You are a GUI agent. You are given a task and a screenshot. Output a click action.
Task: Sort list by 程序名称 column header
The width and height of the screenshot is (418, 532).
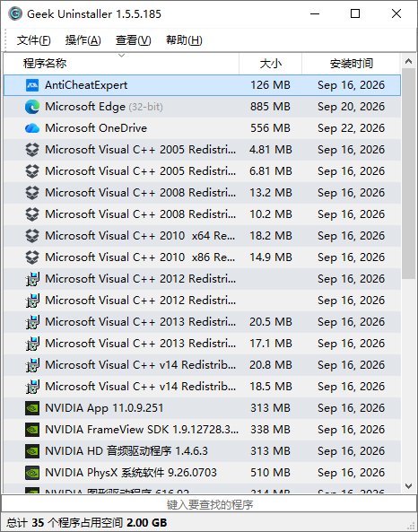[121, 64]
